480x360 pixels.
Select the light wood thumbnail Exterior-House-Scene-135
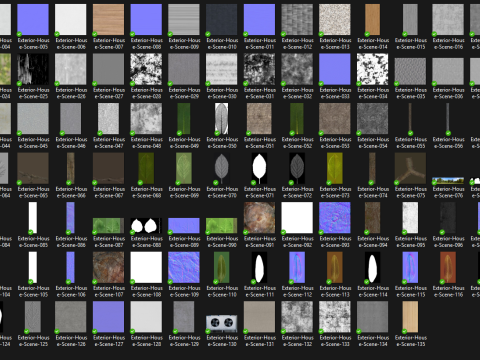pyautogui.click(x=410, y=317)
